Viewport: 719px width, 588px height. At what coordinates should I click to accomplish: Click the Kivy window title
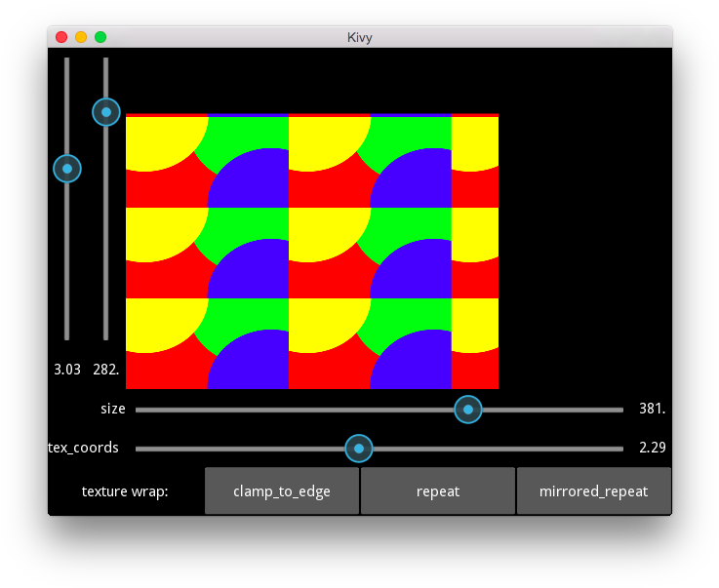tap(359, 37)
